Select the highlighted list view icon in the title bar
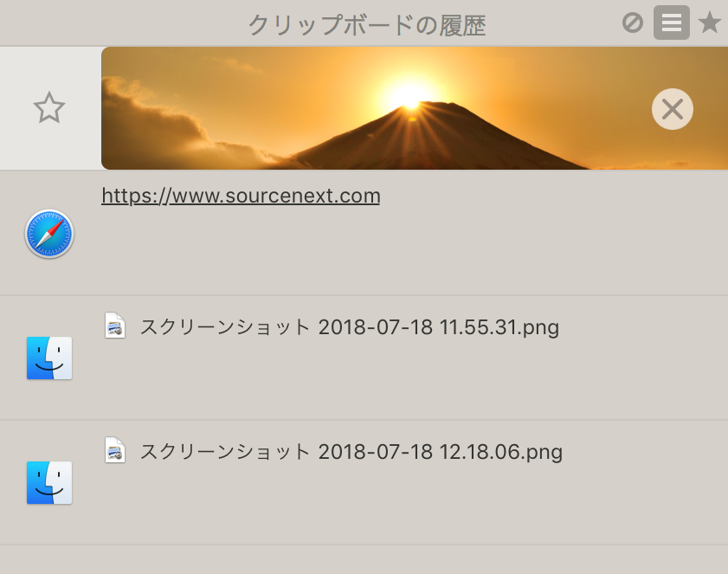The height and width of the screenshot is (574, 728). coord(671,23)
